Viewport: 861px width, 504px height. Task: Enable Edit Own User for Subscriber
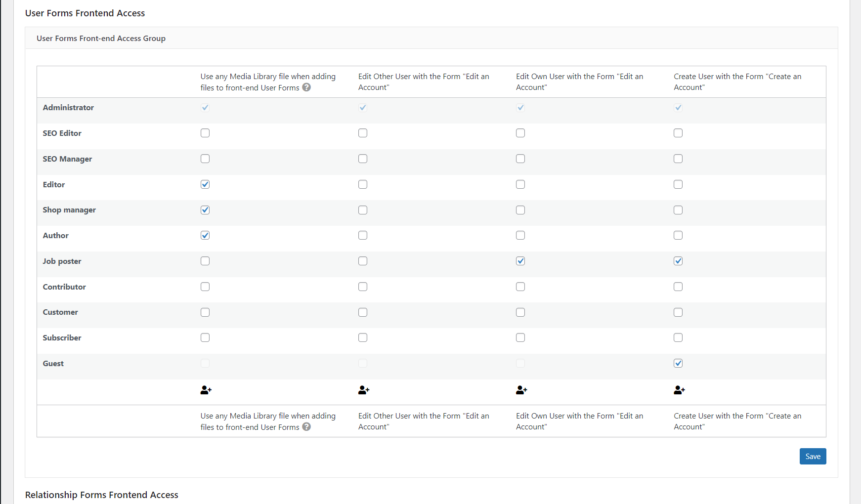tap(520, 337)
